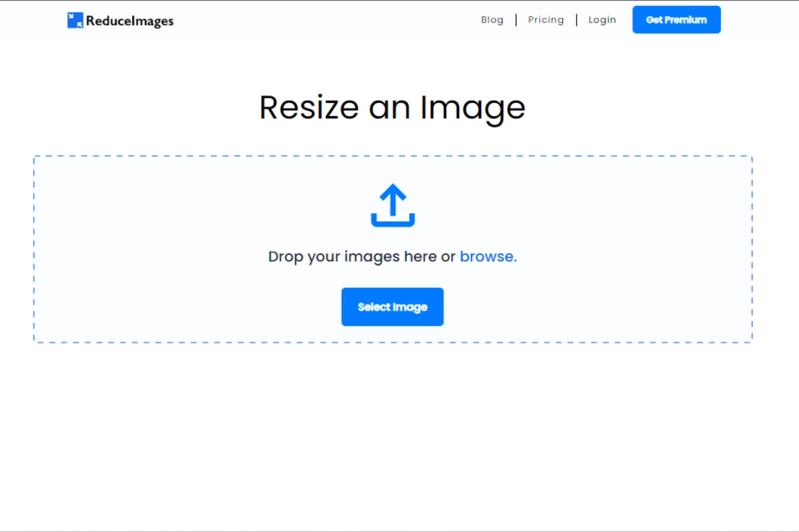
Task: Click Get Premium to view premium plans
Action: coord(676,19)
